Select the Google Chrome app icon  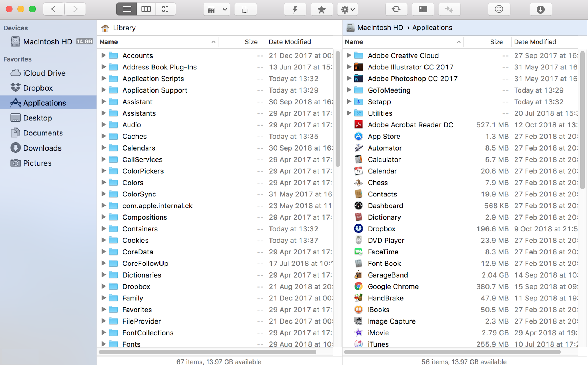(x=359, y=286)
